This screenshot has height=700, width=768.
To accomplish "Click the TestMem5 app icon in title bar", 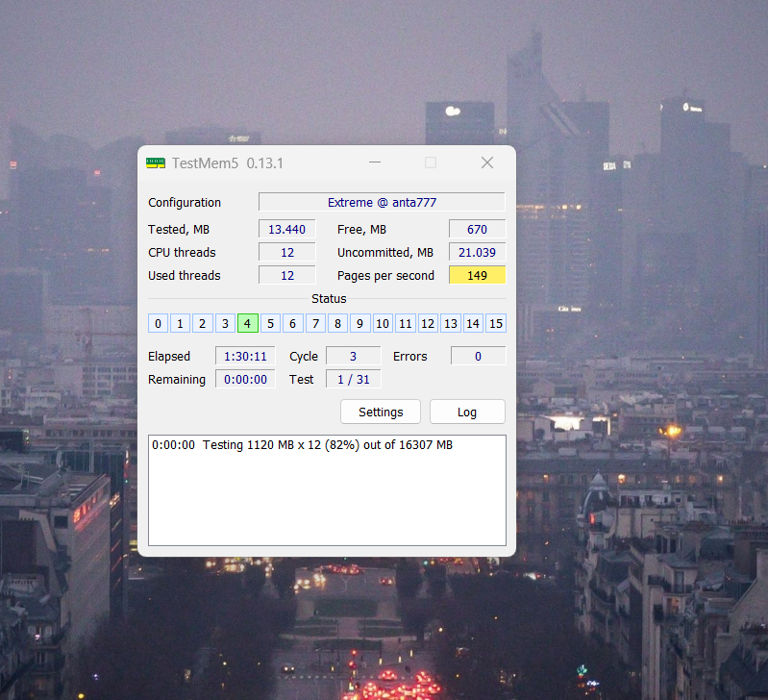I will click(156, 163).
